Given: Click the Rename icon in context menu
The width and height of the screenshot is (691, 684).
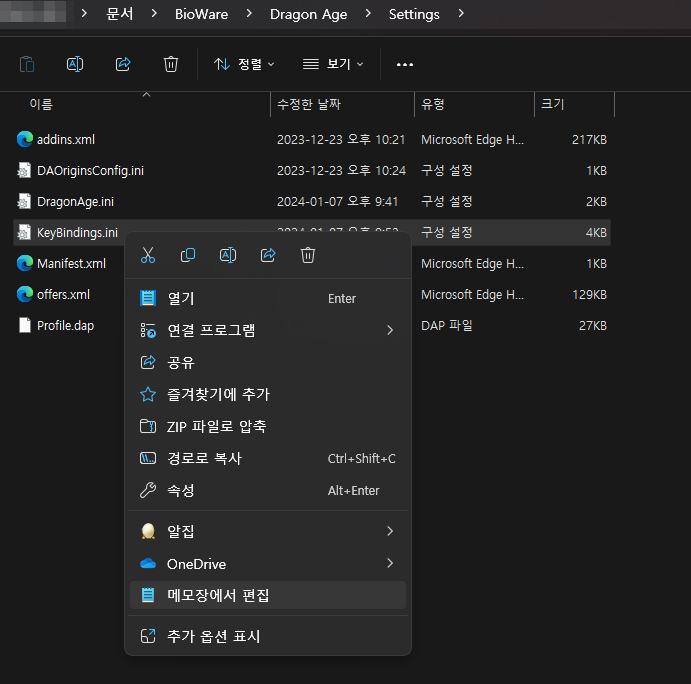Looking at the screenshot, I should (228, 255).
